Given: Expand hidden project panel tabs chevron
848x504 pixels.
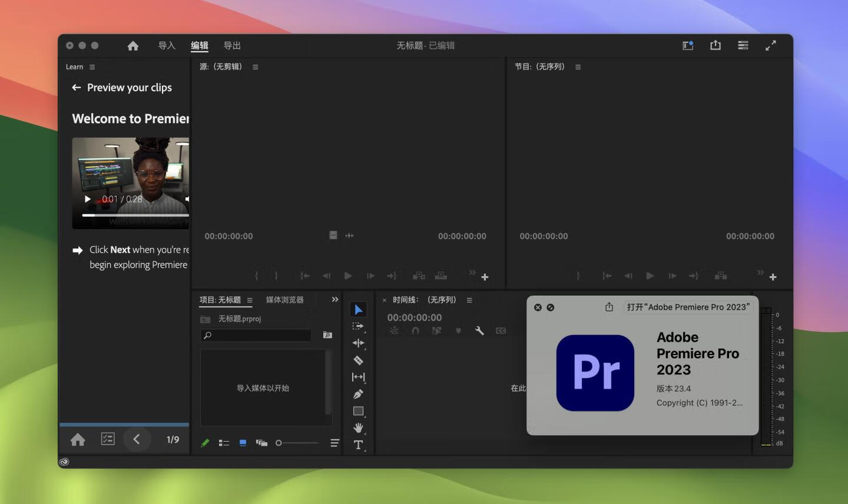Looking at the screenshot, I should pos(335,300).
